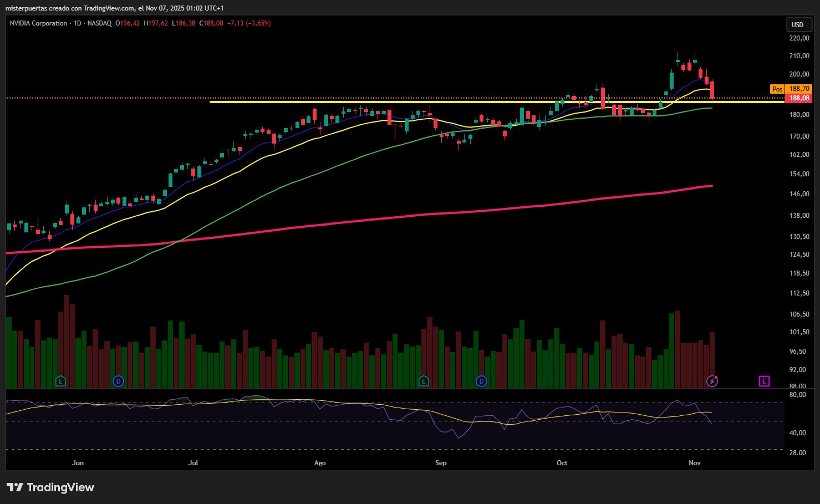Click the 146,00 price axis label

pos(799,194)
